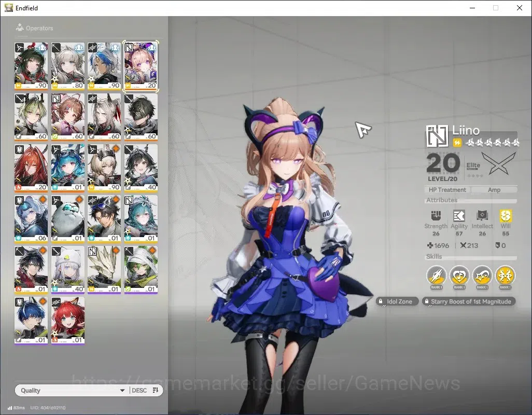Click the Operators title label

[x=39, y=28]
